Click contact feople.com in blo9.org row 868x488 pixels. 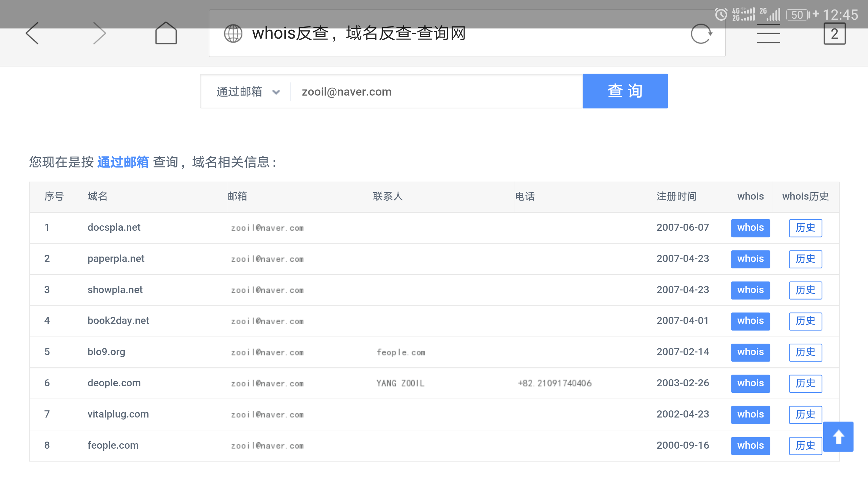click(401, 352)
